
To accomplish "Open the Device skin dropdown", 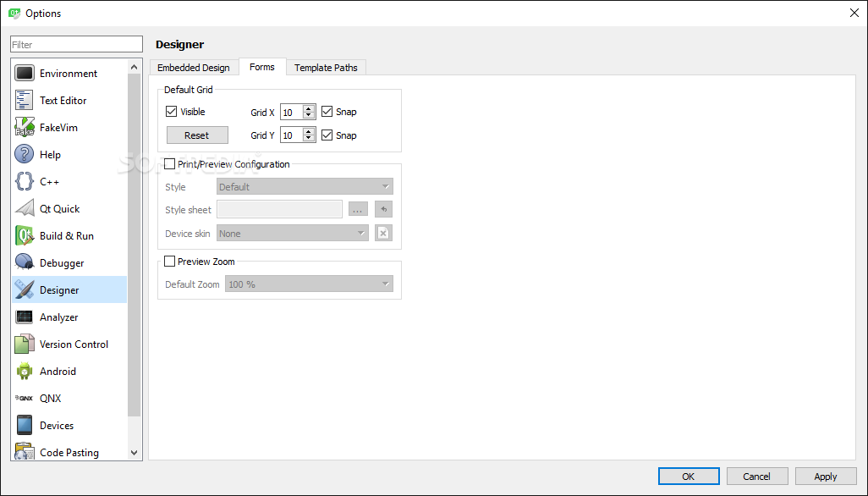I will pyautogui.click(x=292, y=233).
